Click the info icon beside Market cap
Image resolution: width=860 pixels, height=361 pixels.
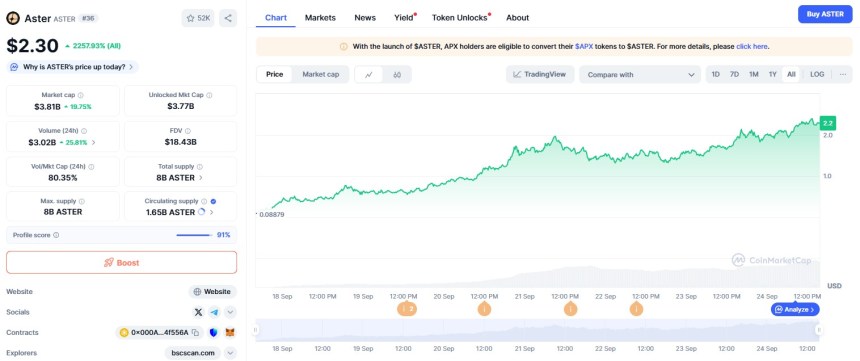(x=81, y=95)
